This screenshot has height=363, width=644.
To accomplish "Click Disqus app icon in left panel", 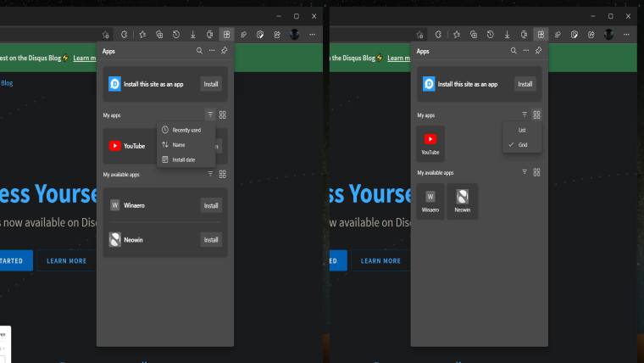I will (x=114, y=84).
